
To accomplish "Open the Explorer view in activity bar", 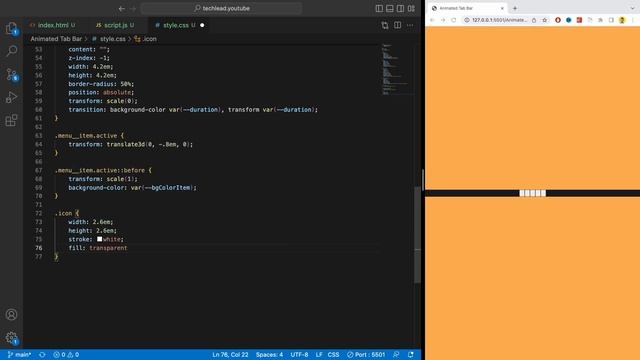I will (11, 28).
